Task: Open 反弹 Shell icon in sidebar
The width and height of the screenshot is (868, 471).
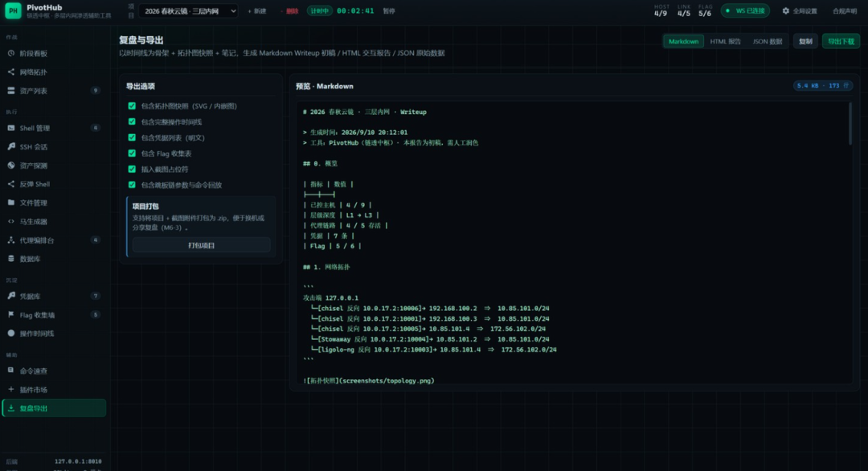Action: tap(11, 184)
